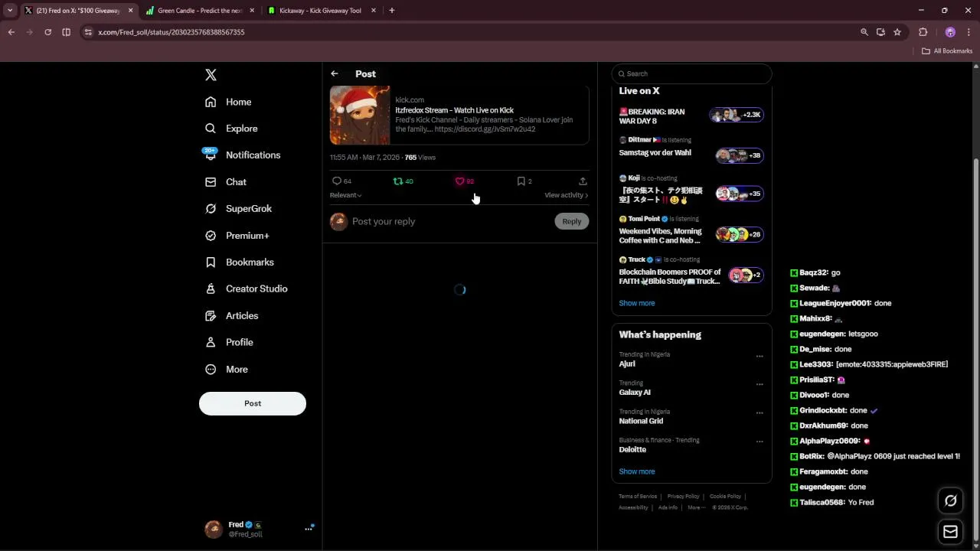Open options for Deloitte trend

(x=759, y=442)
